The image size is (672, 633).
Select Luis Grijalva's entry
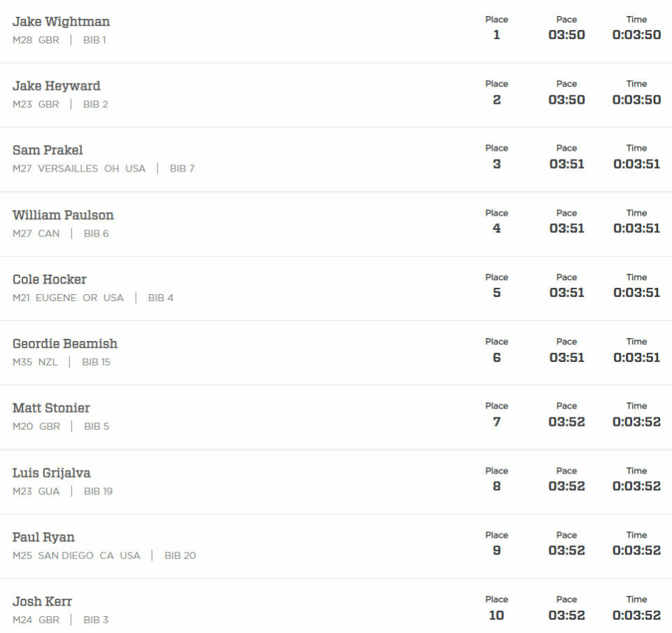coord(52,473)
